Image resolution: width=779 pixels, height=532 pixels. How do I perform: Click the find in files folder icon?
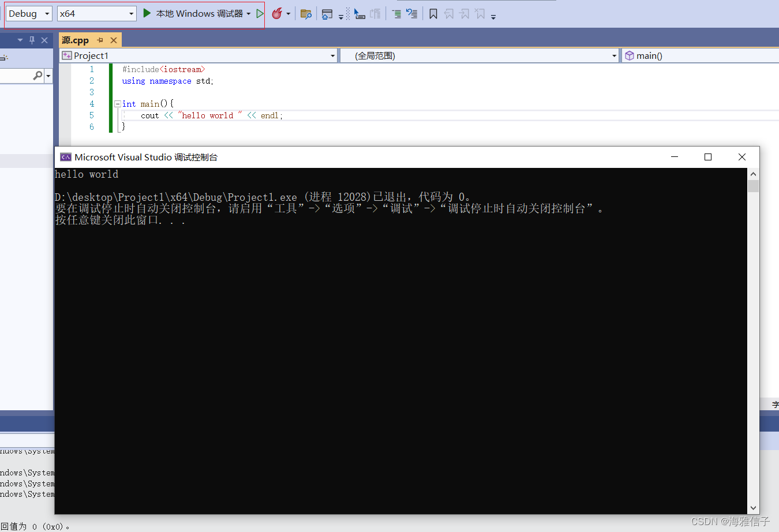pos(306,14)
